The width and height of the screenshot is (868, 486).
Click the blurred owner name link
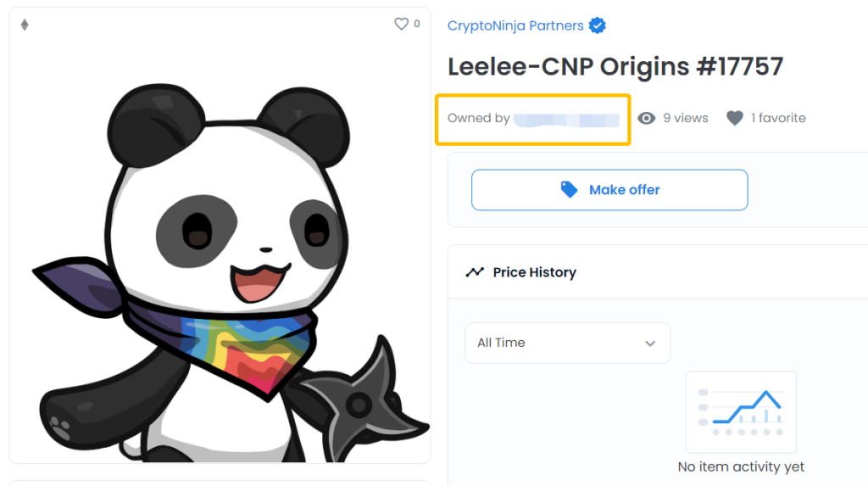click(566, 119)
